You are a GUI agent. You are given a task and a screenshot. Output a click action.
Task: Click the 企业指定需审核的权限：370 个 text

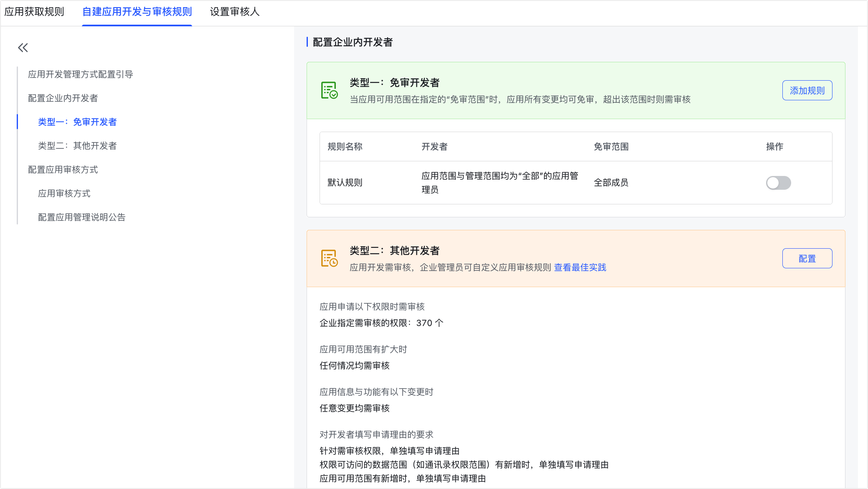click(381, 323)
